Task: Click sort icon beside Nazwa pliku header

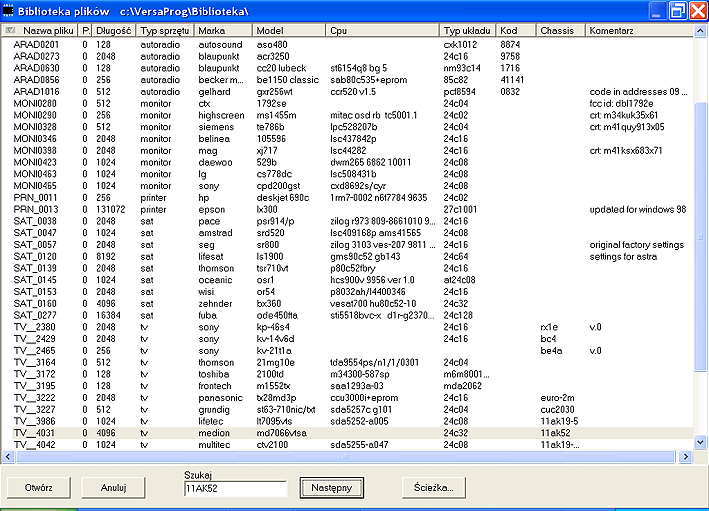Action: click(10, 31)
